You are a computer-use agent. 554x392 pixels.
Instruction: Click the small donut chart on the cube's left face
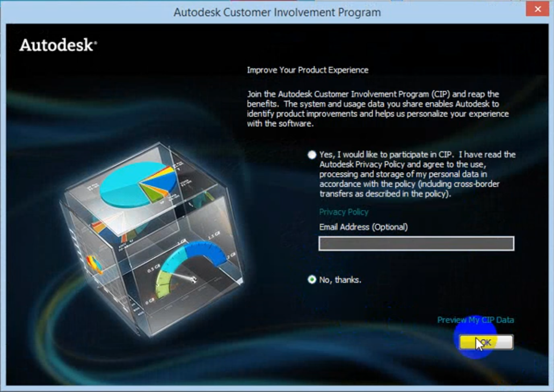tap(94, 263)
